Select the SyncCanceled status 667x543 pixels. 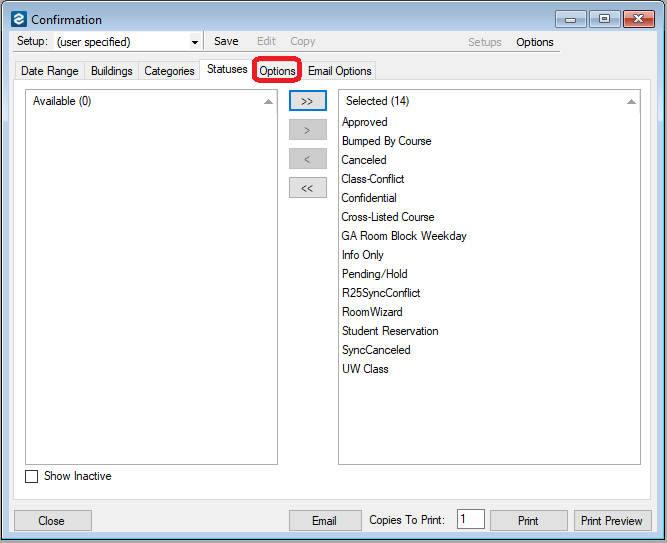(x=376, y=350)
